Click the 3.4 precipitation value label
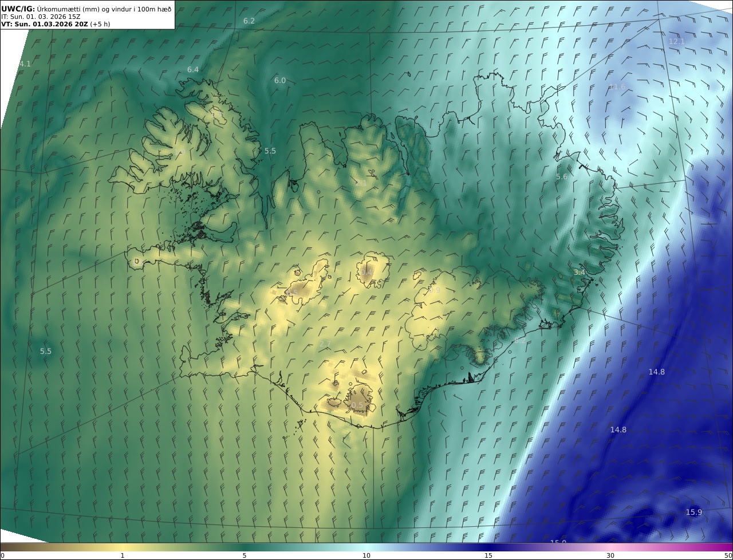This screenshot has height=560, width=733. pyautogui.click(x=580, y=273)
